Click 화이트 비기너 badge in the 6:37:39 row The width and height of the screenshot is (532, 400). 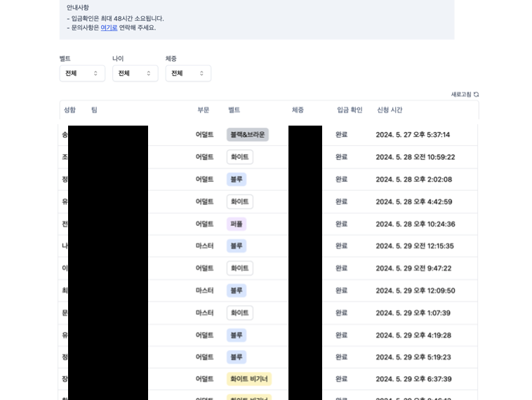[249, 379]
